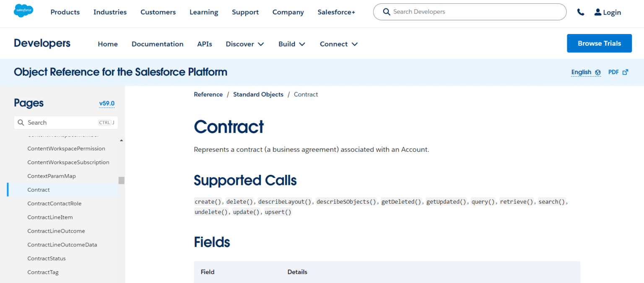Screen dimensions: 644x283
Task: Open Standard Objects from the breadcrumb
Action: pyautogui.click(x=258, y=94)
